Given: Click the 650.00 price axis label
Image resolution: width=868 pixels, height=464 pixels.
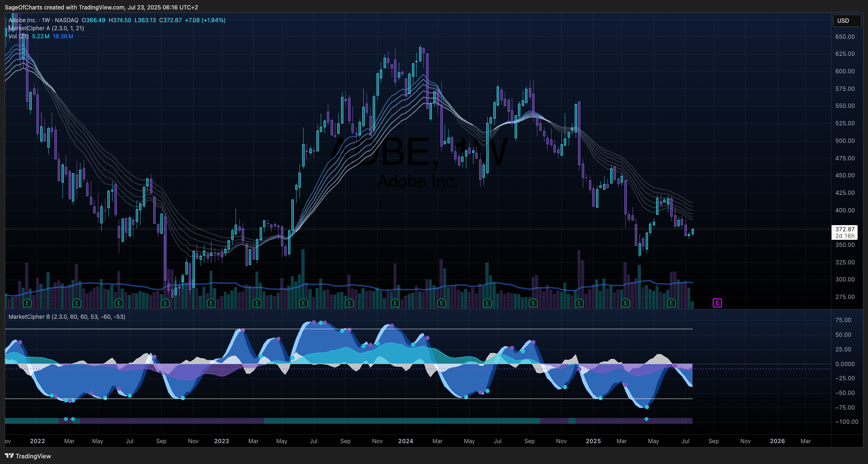Looking at the screenshot, I should pos(845,36).
